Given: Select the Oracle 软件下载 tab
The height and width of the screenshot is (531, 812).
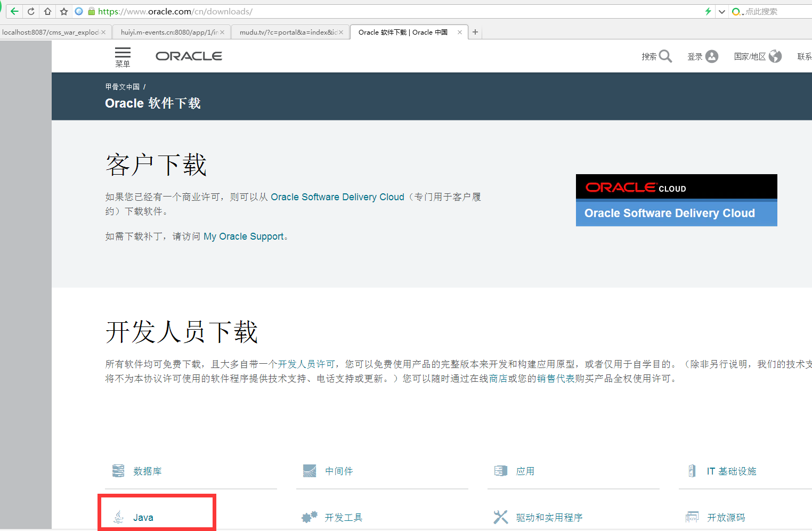Looking at the screenshot, I should 403,32.
